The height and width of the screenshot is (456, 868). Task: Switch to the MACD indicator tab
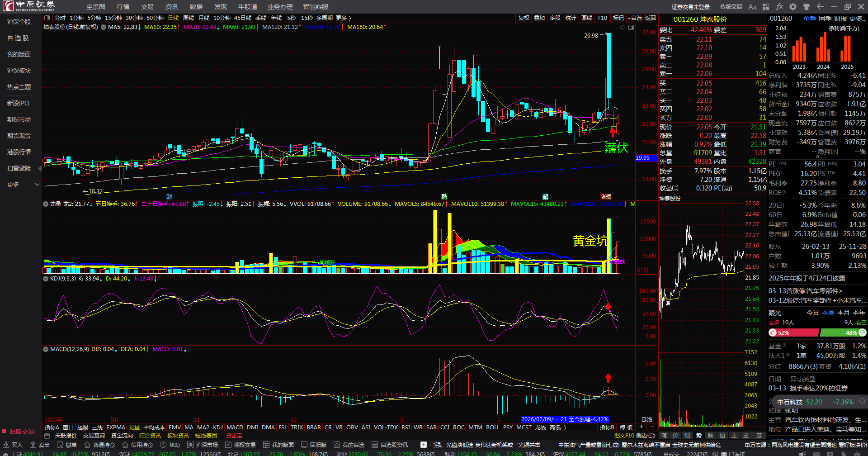pyautogui.click(x=235, y=427)
